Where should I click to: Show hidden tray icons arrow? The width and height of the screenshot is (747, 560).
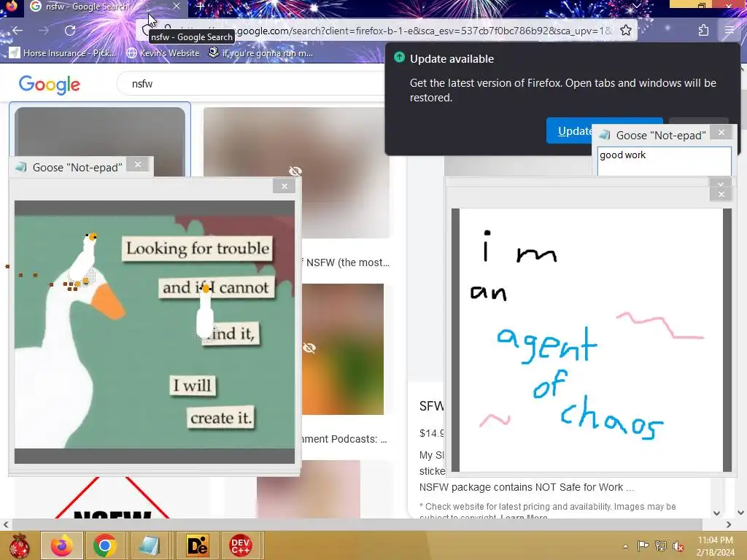click(x=625, y=546)
